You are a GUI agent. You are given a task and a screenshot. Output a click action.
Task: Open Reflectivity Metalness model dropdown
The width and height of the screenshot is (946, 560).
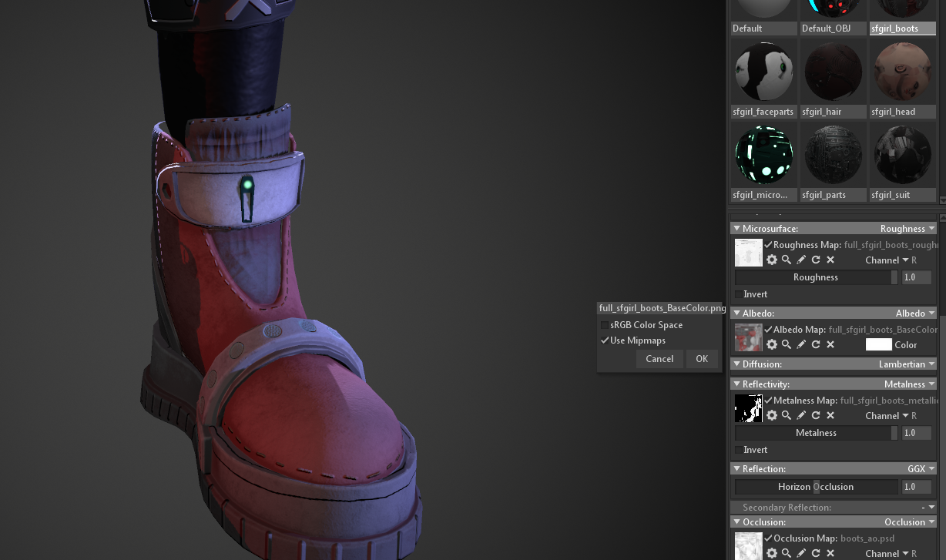(x=910, y=384)
